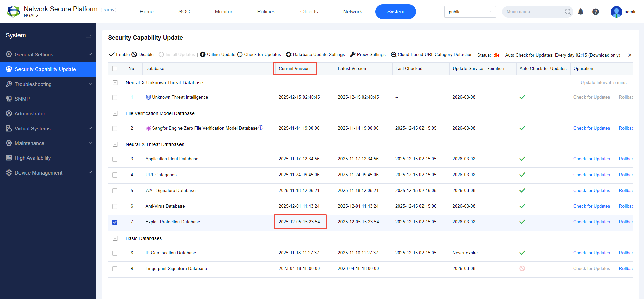This screenshot has width=644, height=299.
Task: Collapse the Neural-X Threat Databases group
Action: [x=115, y=144]
